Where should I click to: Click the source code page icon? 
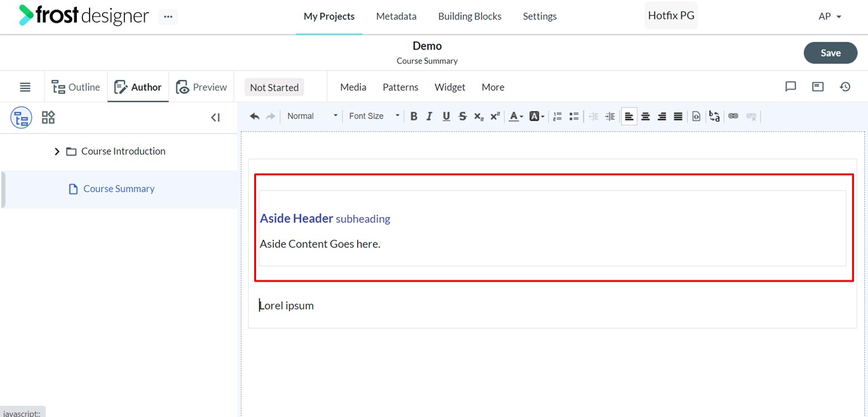[696, 116]
